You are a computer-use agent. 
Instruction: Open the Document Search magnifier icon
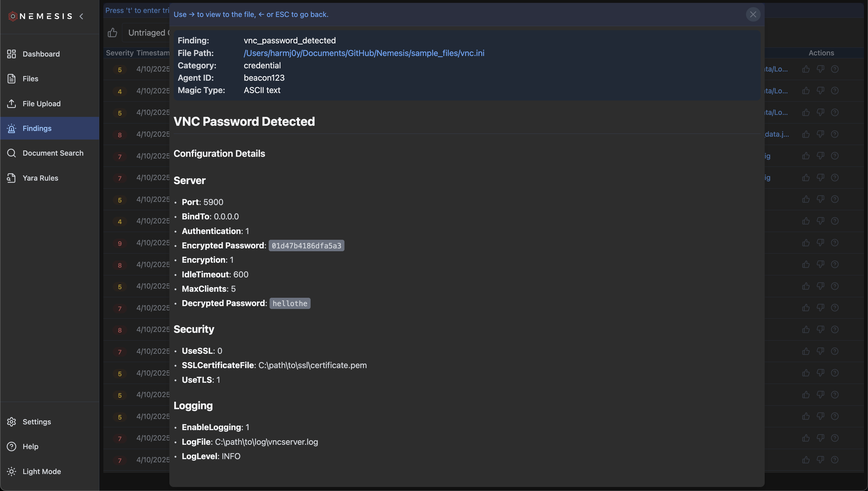tap(11, 153)
